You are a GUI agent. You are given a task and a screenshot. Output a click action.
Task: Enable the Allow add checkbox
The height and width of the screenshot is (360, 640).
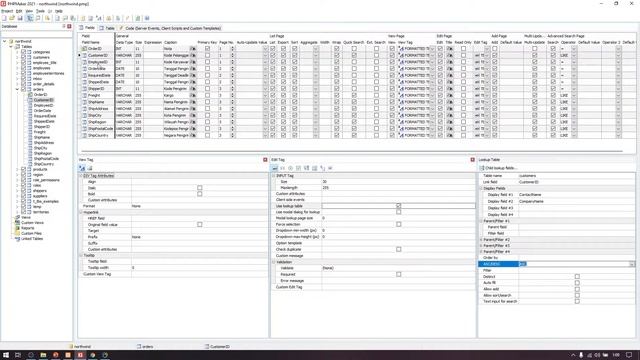pyautogui.click(x=577, y=289)
